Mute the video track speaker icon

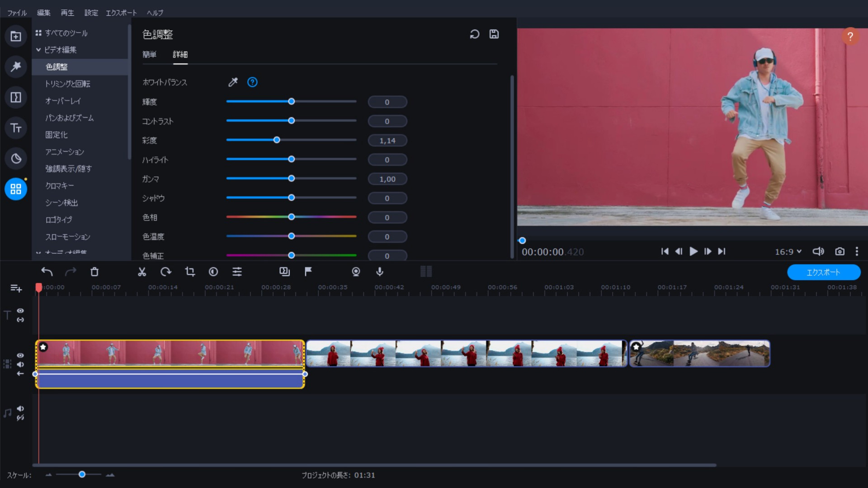coord(20,365)
